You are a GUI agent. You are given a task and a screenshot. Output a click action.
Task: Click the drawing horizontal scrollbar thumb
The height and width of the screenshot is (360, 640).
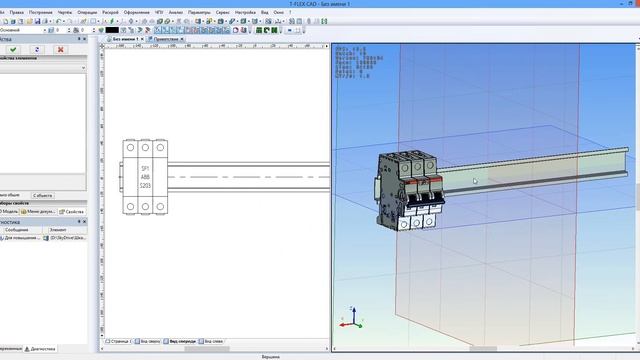[x=207, y=349]
